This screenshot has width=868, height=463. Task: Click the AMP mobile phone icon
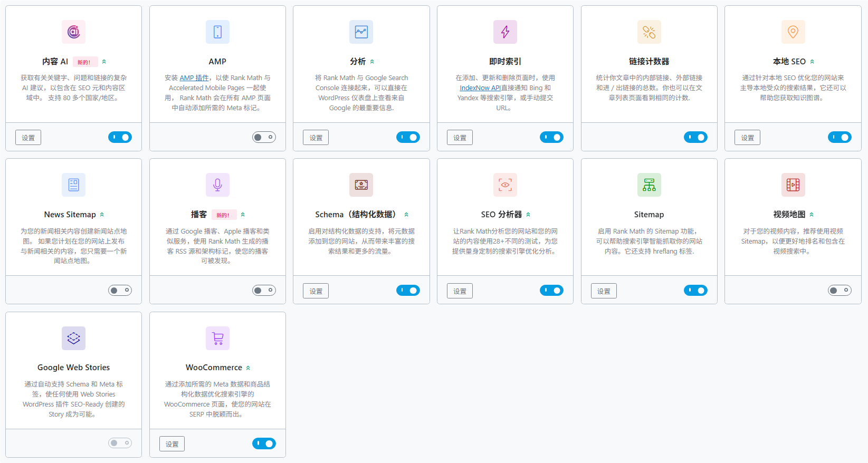[x=217, y=32]
